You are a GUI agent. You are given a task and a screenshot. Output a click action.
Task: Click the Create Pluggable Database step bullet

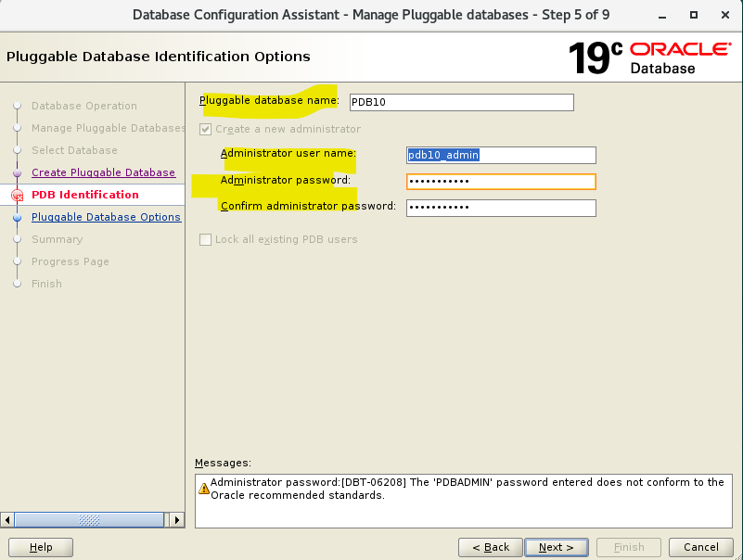(18, 173)
